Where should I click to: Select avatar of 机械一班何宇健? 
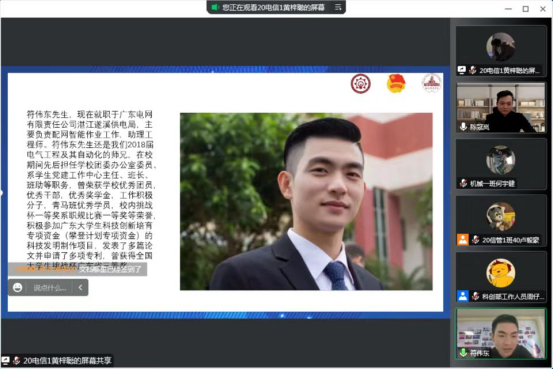pos(501,160)
